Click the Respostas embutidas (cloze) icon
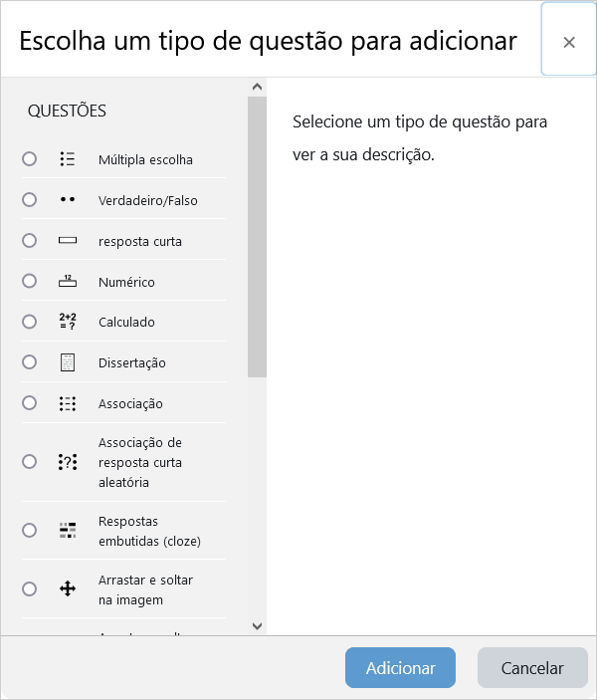The image size is (597, 700). (68, 530)
